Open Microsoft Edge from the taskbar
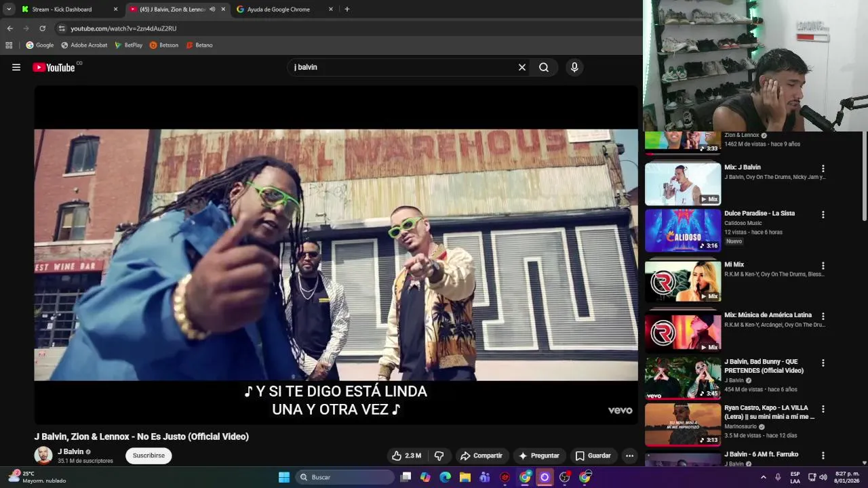 click(x=445, y=477)
